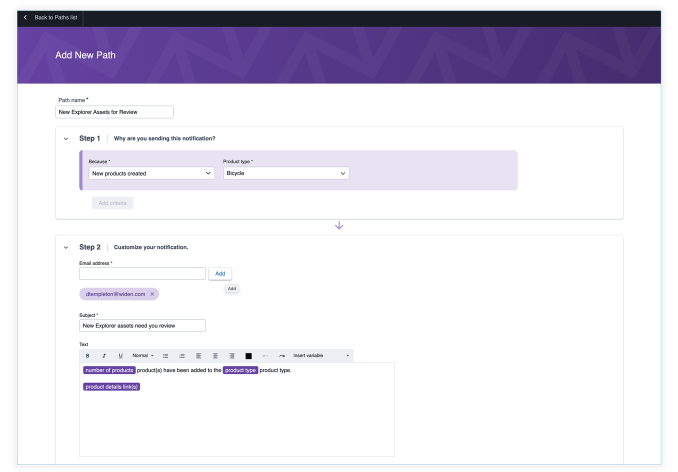Screen dimensions: 678x472
Task: Open the Product type dropdown
Action: 286,173
